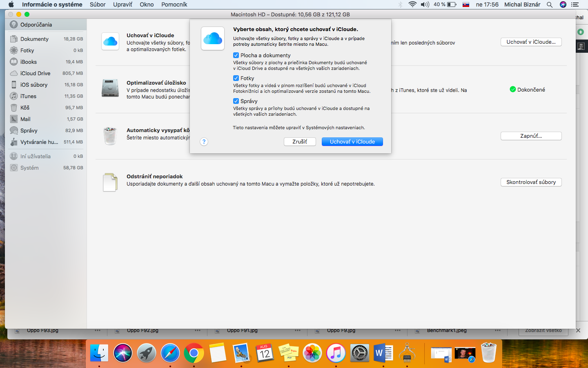The height and width of the screenshot is (368, 588).
Task: Click the Bluetooth icon in menu bar
Action: [400, 4]
